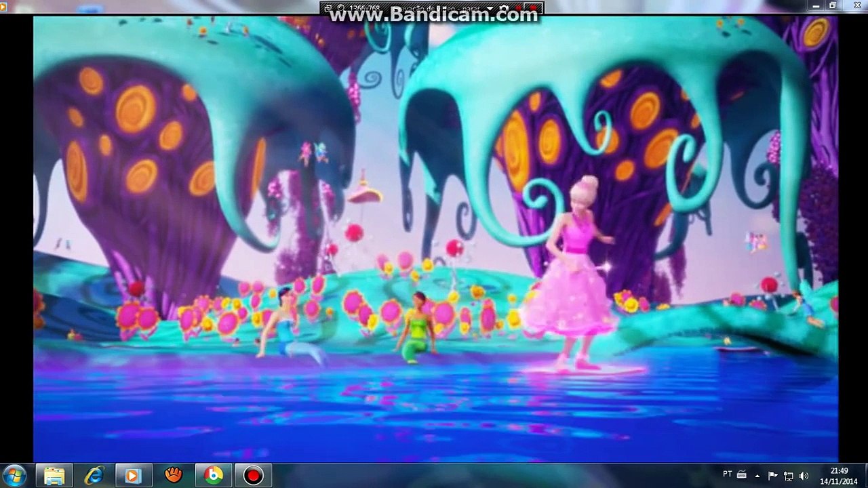Minimize the video player window
The height and width of the screenshot is (488, 868).
pyautogui.click(x=816, y=5)
